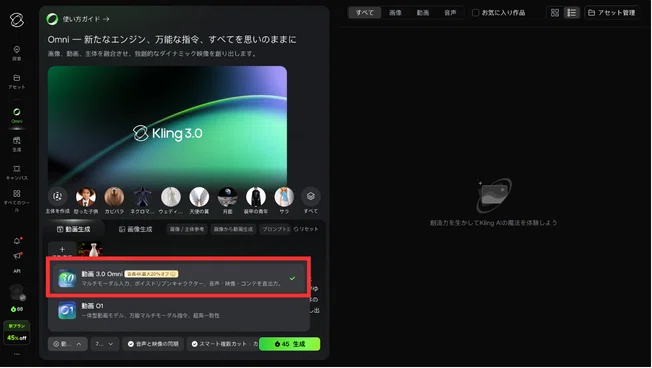
Task: Click the empty-state planet illustration
Action: [x=494, y=195]
